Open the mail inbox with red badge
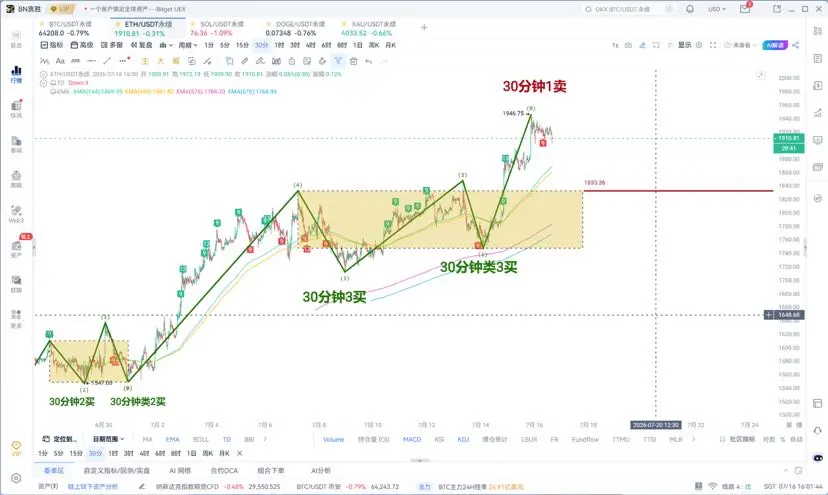This screenshot has height=495, width=828. pyautogui.click(x=745, y=8)
